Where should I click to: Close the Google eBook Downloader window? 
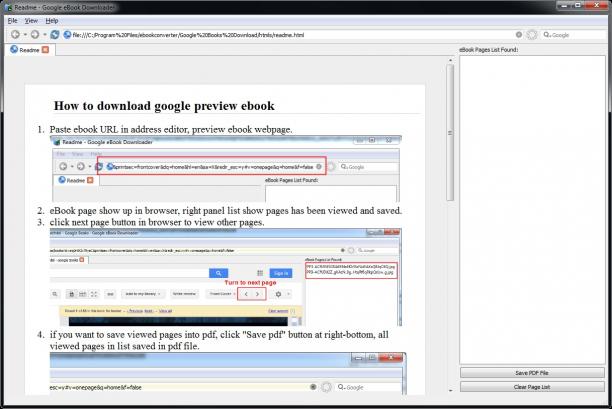(x=596, y=5)
